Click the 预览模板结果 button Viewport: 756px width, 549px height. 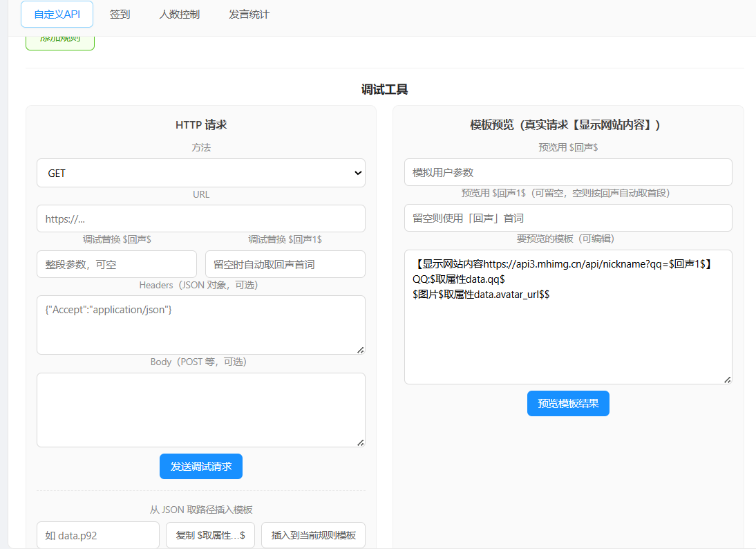coord(568,403)
